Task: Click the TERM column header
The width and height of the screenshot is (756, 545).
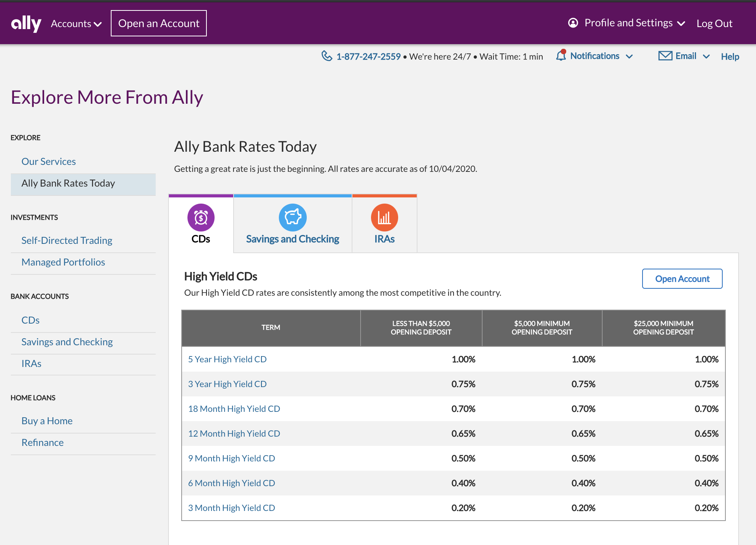Action: [271, 327]
